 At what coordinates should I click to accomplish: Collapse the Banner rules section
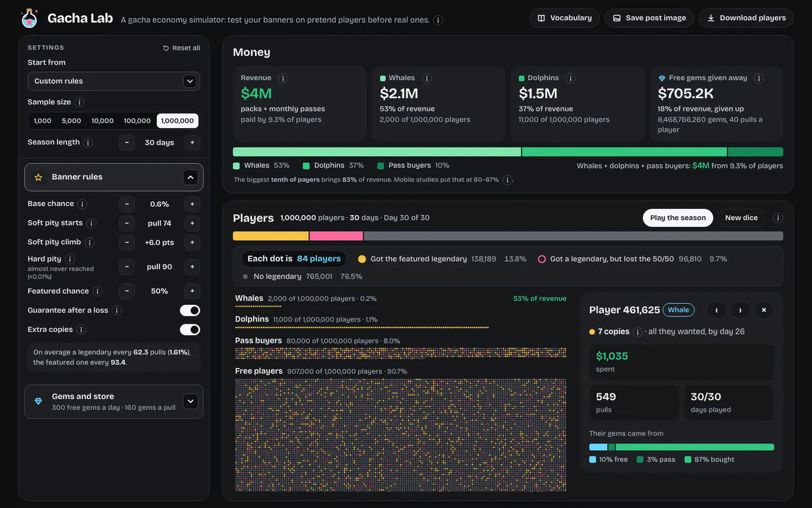click(x=114, y=177)
